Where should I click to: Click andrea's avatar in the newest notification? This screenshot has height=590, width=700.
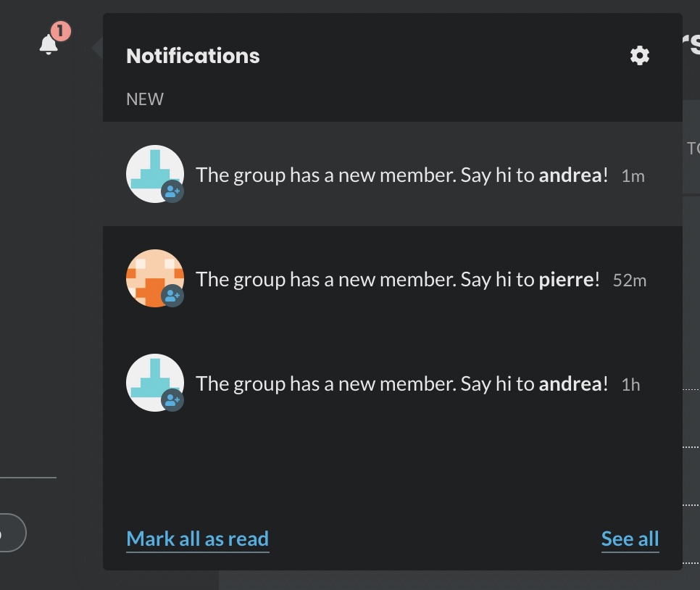click(155, 174)
